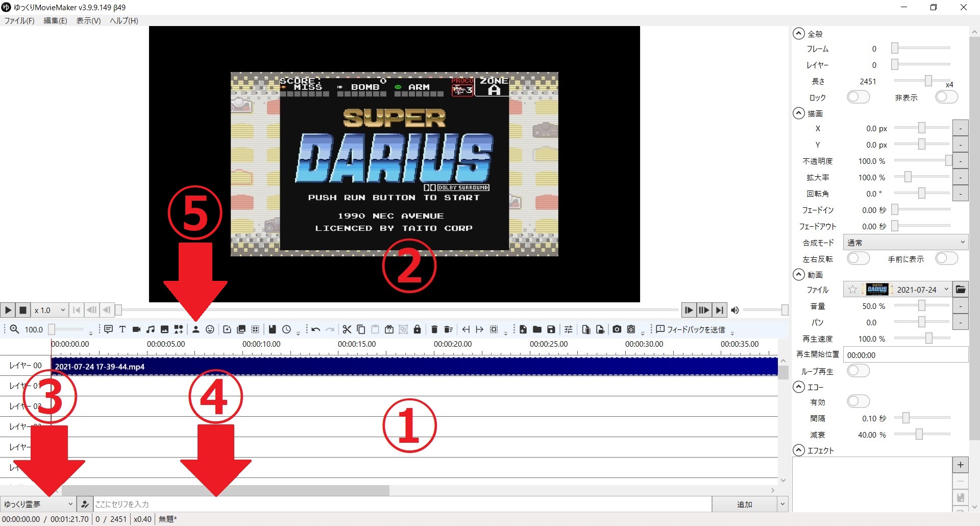Viewport: 980px width, 526px height.
Task: Open the 合成モード blend mode dropdown
Action: coord(905,243)
